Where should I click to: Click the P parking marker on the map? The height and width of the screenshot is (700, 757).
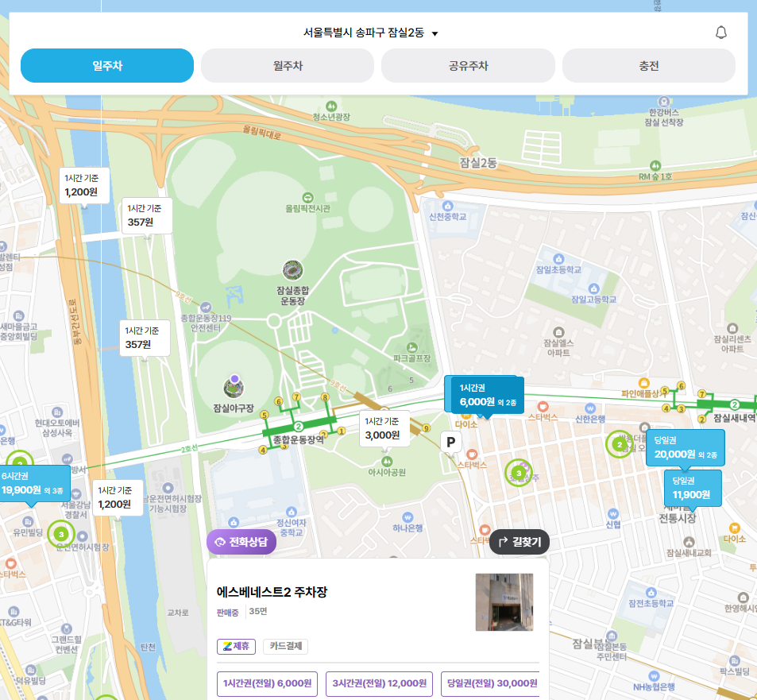pyautogui.click(x=451, y=442)
